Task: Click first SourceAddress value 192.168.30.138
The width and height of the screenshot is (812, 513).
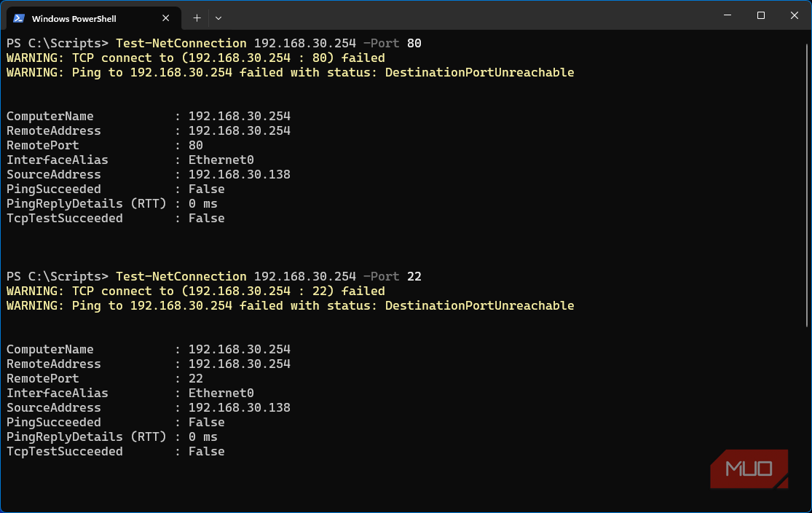Action: pos(240,174)
